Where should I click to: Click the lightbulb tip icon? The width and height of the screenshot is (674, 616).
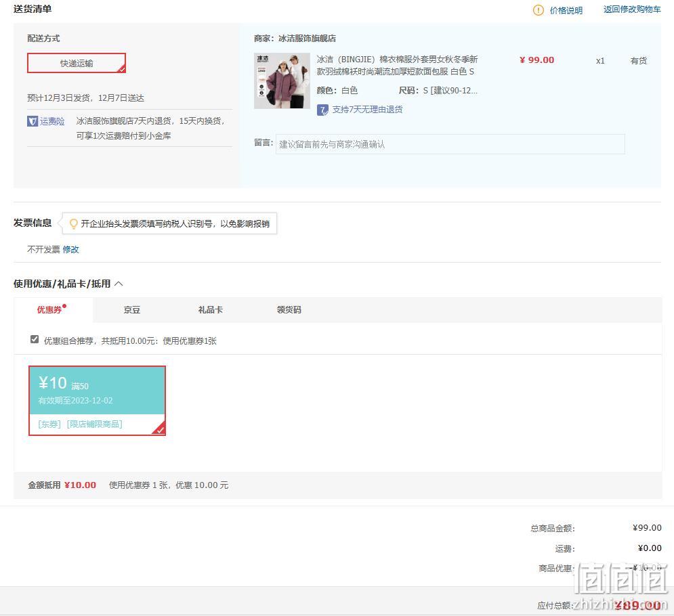pyautogui.click(x=74, y=224)
